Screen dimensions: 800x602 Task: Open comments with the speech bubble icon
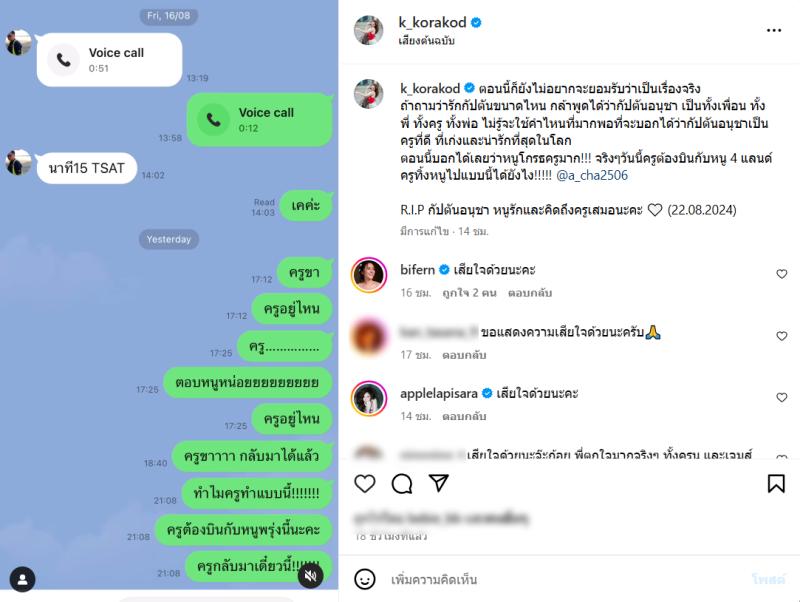coord(402,484)
